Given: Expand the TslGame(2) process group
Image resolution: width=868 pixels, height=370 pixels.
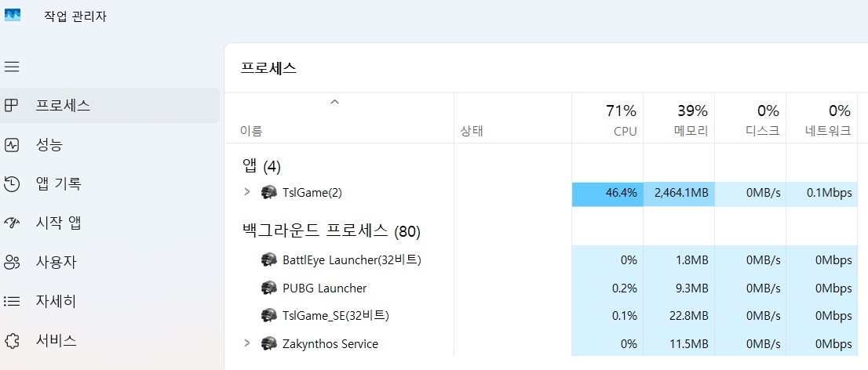Looking at the screenshot, I should [x=247, y=192].
